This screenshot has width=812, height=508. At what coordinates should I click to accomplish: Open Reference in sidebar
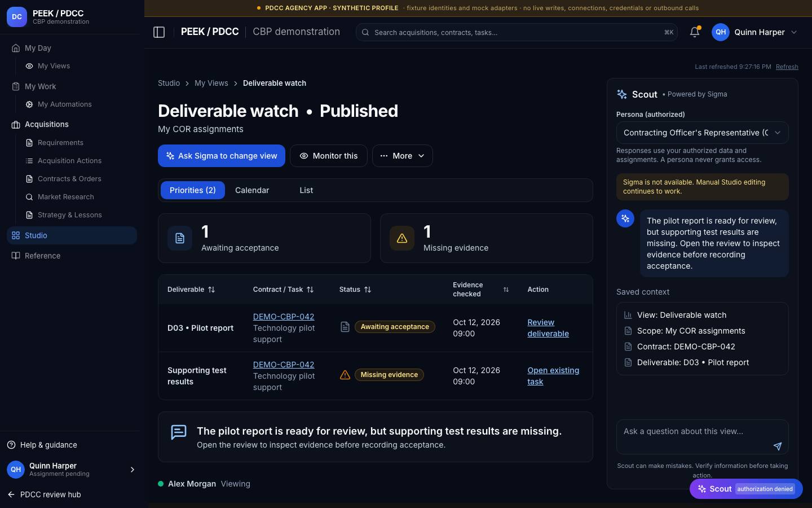coord(72,256)
